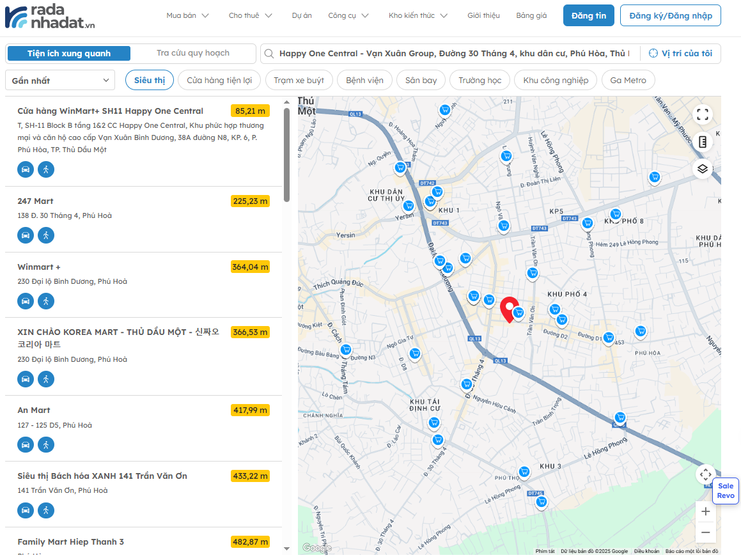Image resolution: width=741 pixels, height=560 pixels.
Task: Click walking directions icon for 247 Mart
Action: [46, 235]
